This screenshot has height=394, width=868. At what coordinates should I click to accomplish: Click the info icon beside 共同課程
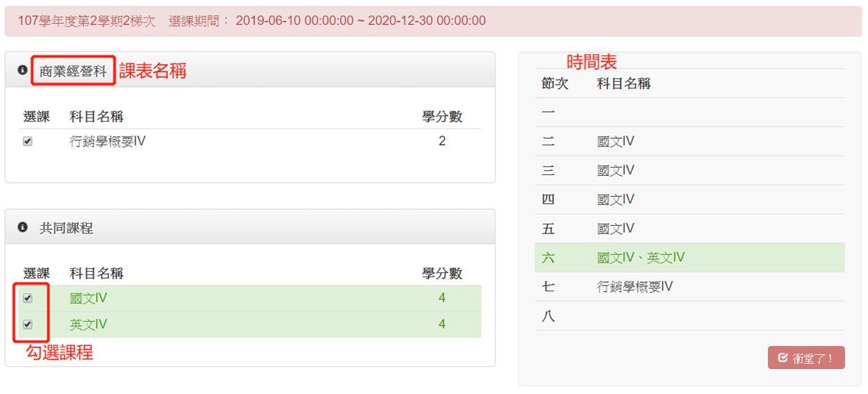(x=23, y=227)
